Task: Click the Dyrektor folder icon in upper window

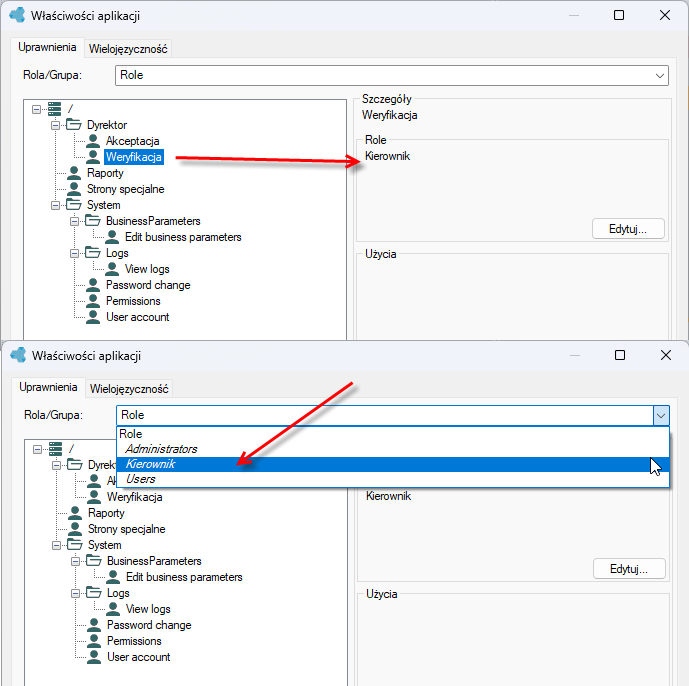Action: 74,125
